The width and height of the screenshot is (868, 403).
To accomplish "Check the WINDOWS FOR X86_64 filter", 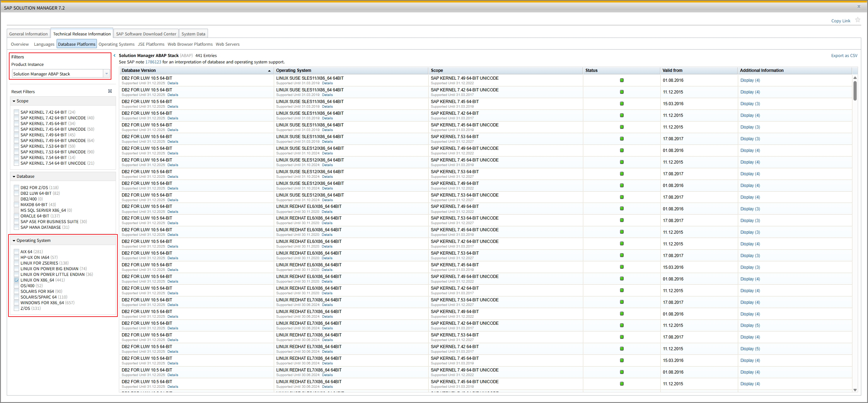I will (x=16, y=303).
